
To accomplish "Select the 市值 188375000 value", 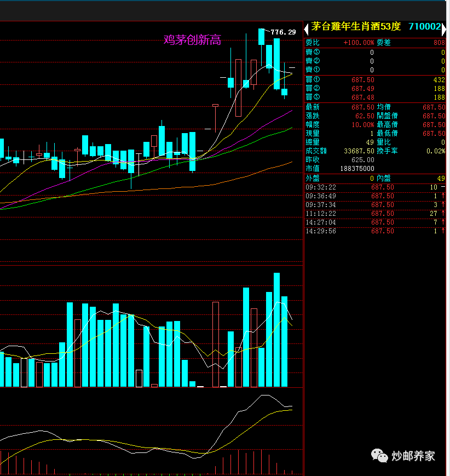I will click(x=357, y=169).
